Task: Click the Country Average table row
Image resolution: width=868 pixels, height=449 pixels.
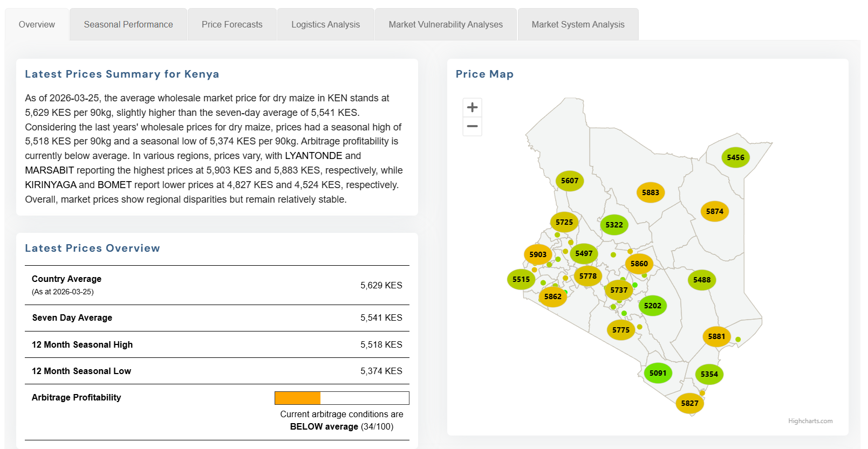Action: click(217, 285)
